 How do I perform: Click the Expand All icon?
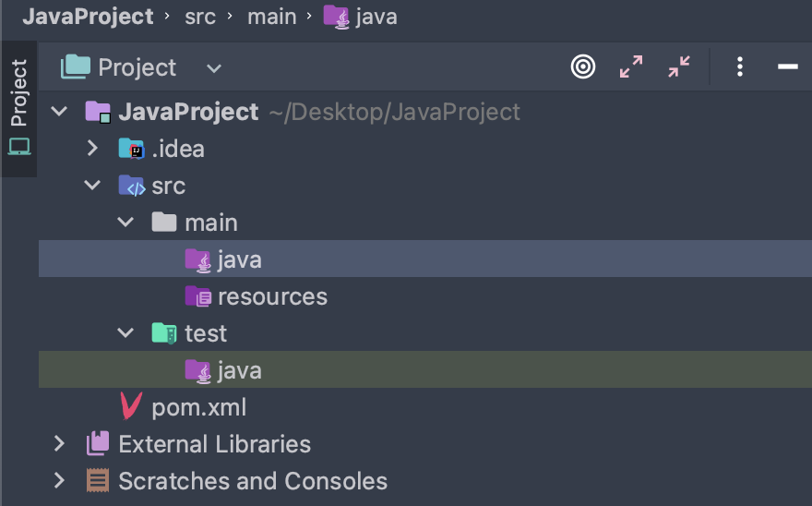pyautogui.click(x=631, y=66)
